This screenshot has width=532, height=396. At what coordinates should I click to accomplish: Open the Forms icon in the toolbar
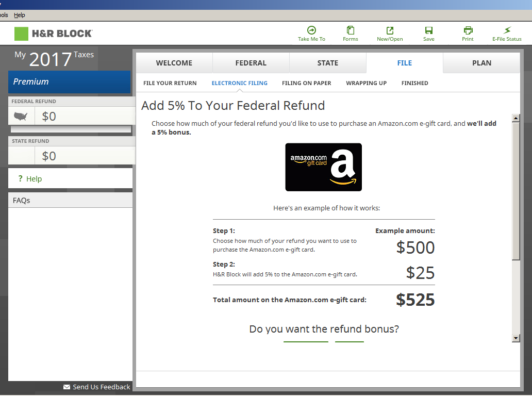pyautogui.click(x=351, y=33)
